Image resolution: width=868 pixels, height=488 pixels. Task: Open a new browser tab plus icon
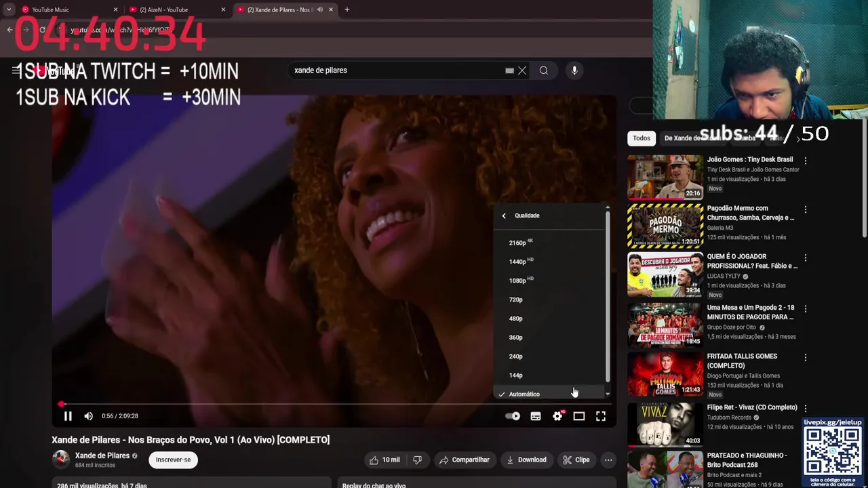coord(347,9)
